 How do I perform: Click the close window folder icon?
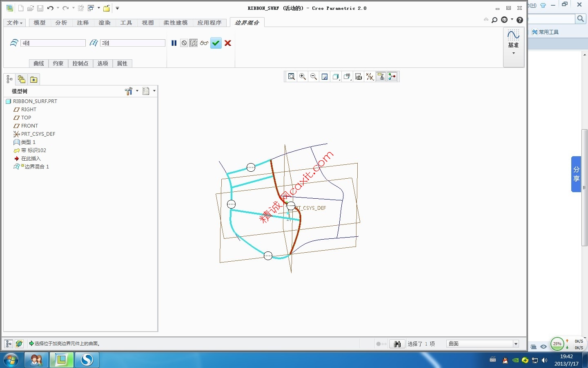click(107, 8)
